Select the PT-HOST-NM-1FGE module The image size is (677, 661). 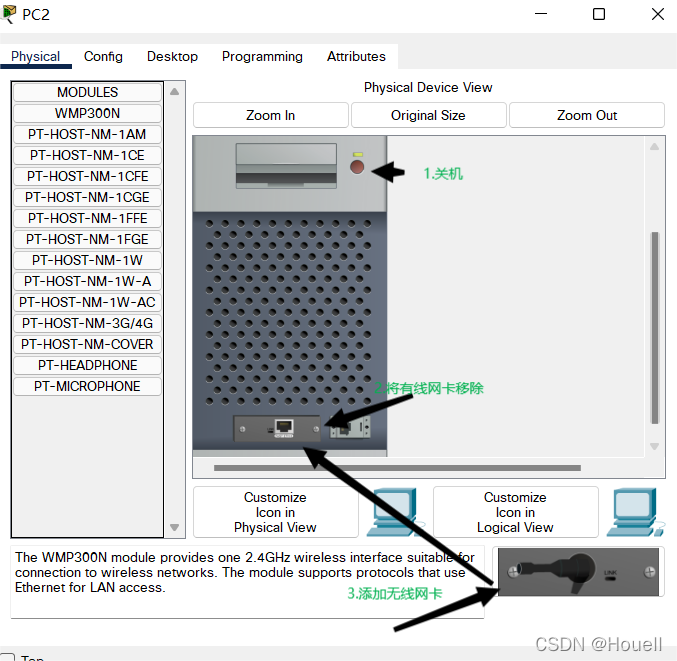[x=88, y=239]
